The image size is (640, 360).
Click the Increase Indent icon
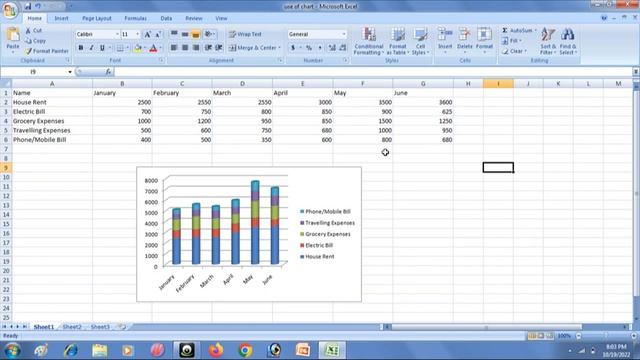[x=219, y=48]
